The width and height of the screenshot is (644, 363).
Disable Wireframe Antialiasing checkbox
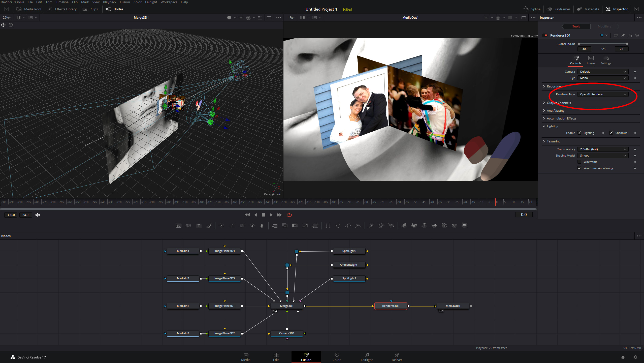pos(579,168)
